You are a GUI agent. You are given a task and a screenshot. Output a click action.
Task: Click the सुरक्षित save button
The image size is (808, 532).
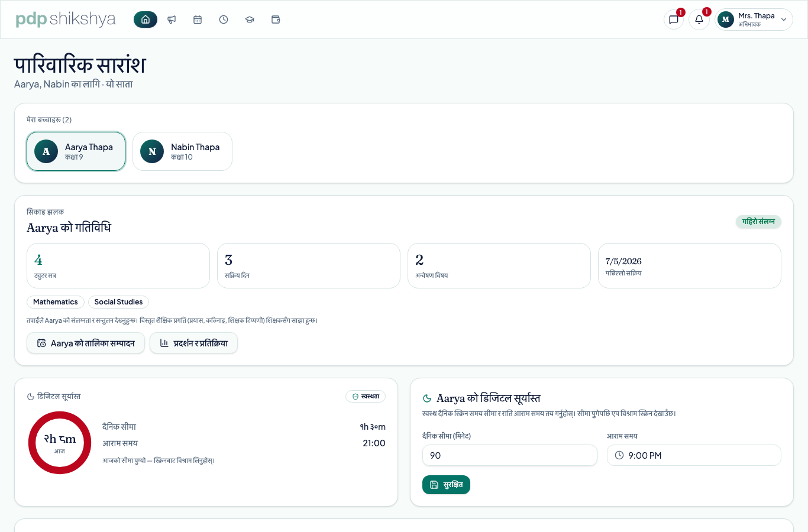(446, 485)
